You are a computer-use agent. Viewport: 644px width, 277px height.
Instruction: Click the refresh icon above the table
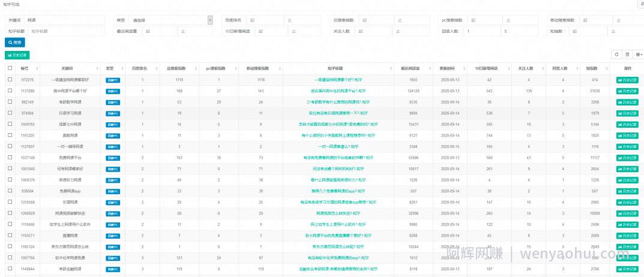(616, 55)
